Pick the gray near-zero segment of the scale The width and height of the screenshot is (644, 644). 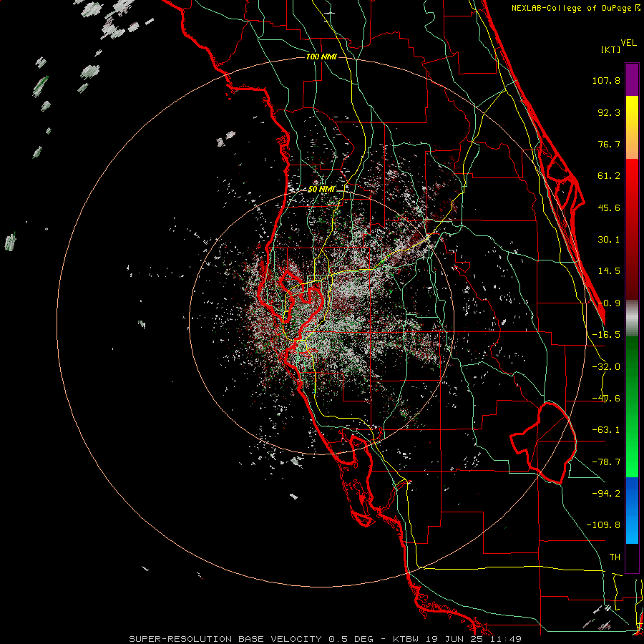tap(632, 318)
